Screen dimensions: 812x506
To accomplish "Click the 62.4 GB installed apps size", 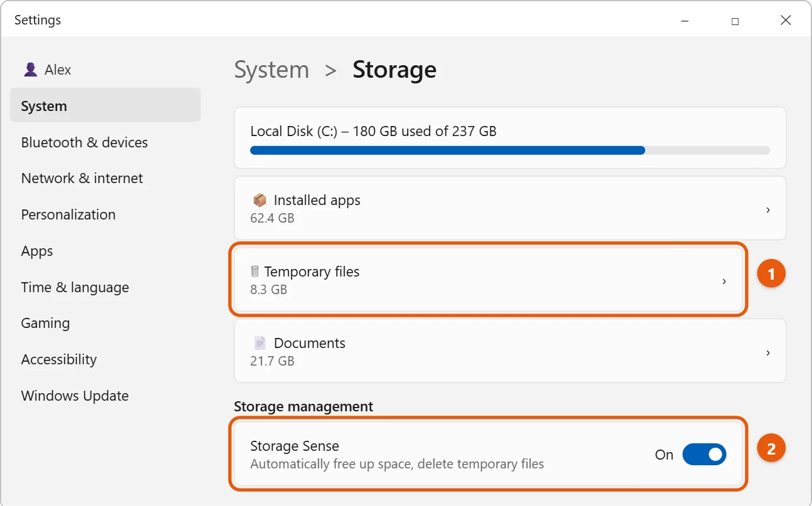I will point(272,218).
